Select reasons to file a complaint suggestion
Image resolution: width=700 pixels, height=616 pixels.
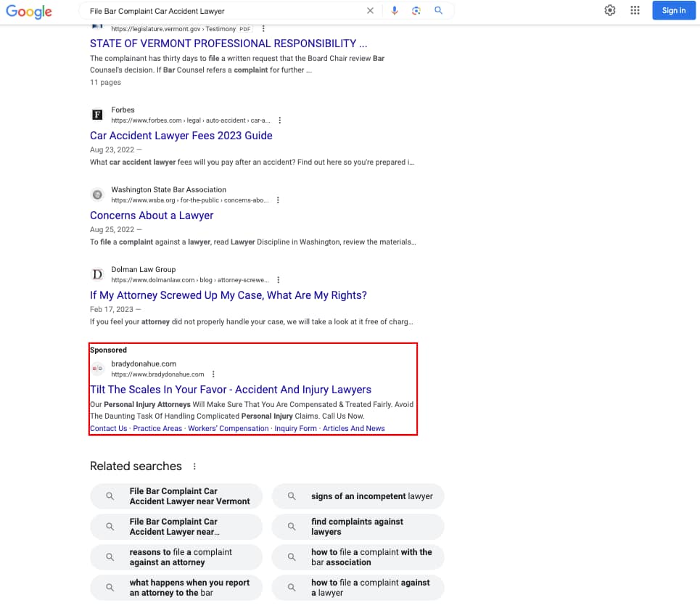click(x=176, y=557)
